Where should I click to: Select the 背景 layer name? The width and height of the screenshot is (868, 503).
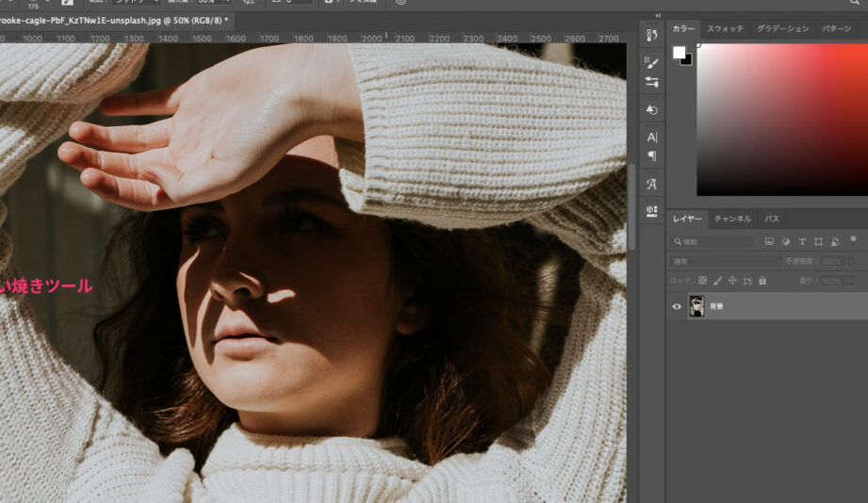tap(716, 306)
